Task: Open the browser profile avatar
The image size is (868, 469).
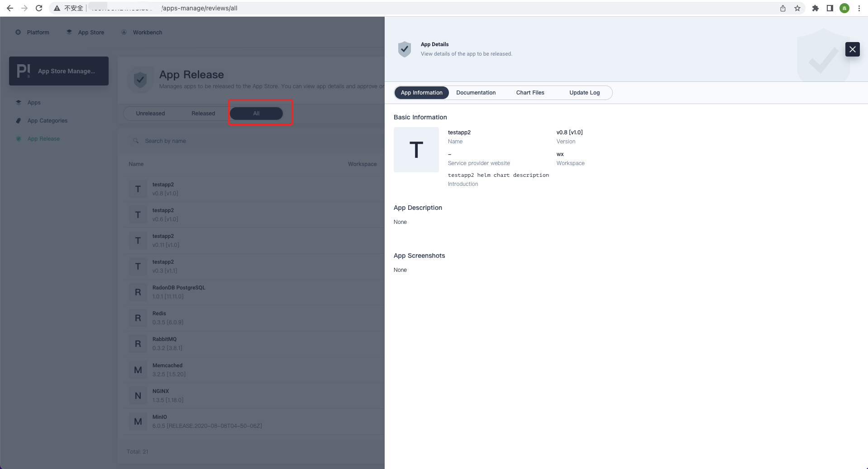Action: (x=844, y=8)
